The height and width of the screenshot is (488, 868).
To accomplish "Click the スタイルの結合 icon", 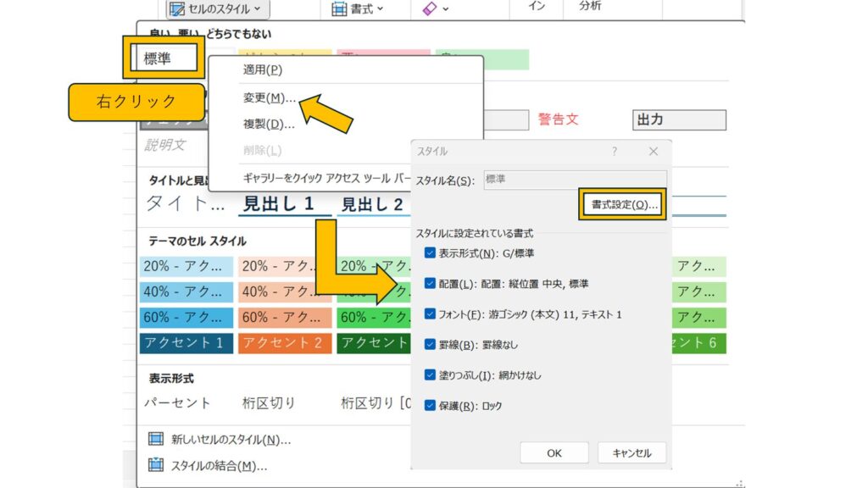I will click(156, 465).
